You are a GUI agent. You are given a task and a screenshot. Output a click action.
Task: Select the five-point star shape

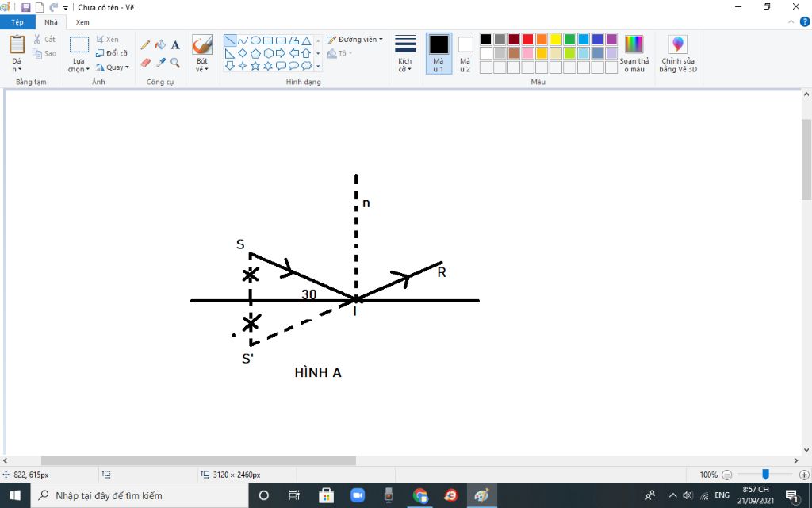255,66
